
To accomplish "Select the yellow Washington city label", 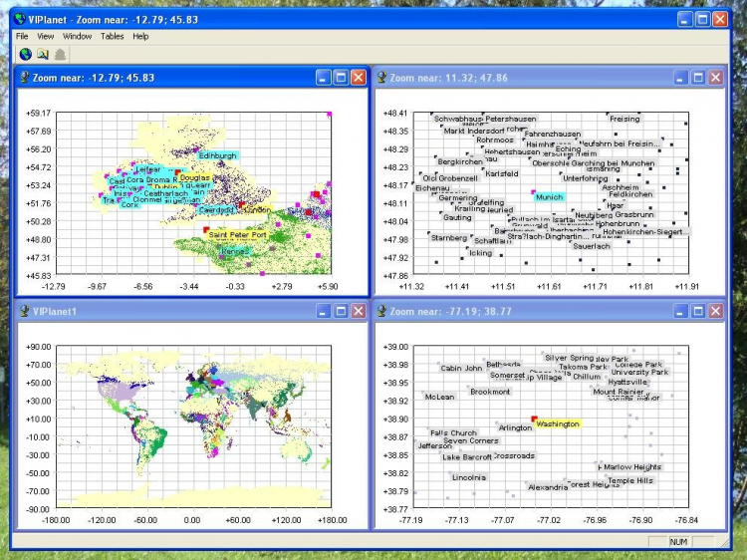I will point(557,423).
